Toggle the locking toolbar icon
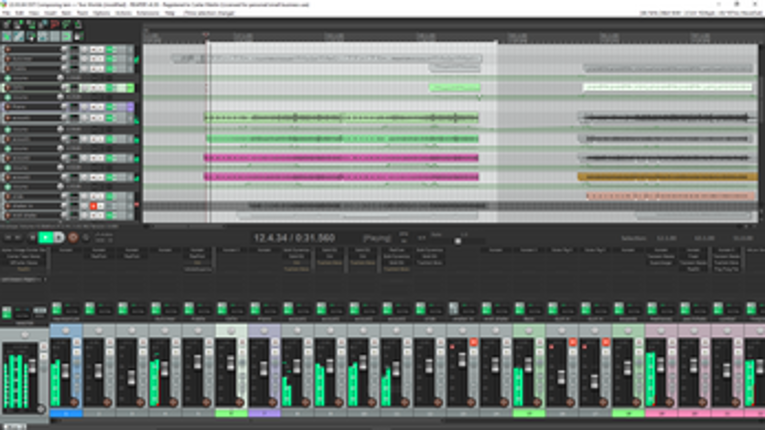Image resolution: width=765 pixels, height=430 pixels. pos(78,36)
